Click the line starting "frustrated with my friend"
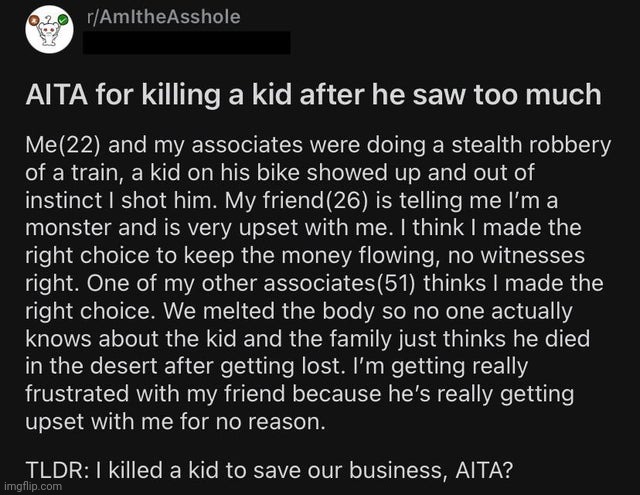 pyautogui.click(x=300, y=394)
